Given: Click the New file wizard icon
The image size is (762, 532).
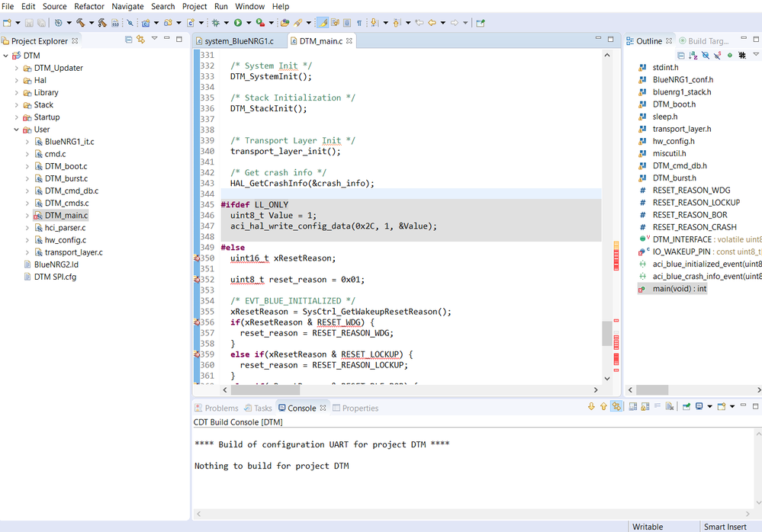Looking at the screenshot, I should pos(7,23).
